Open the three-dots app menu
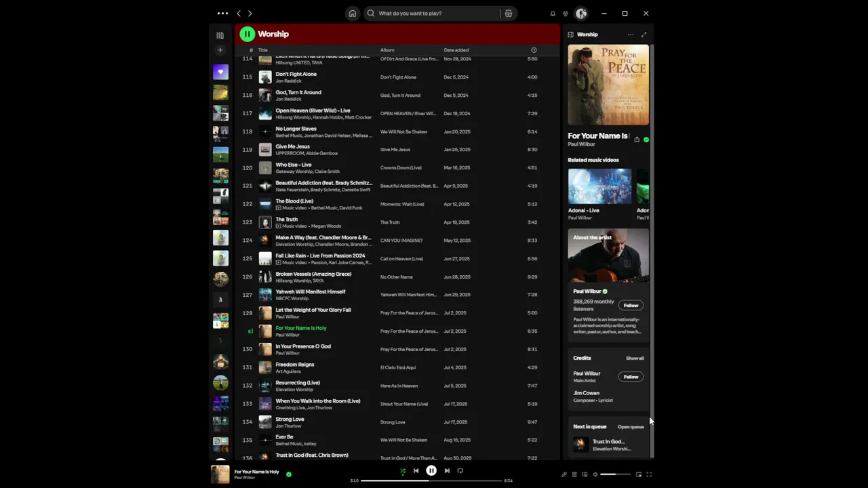 tap(222, 13)
